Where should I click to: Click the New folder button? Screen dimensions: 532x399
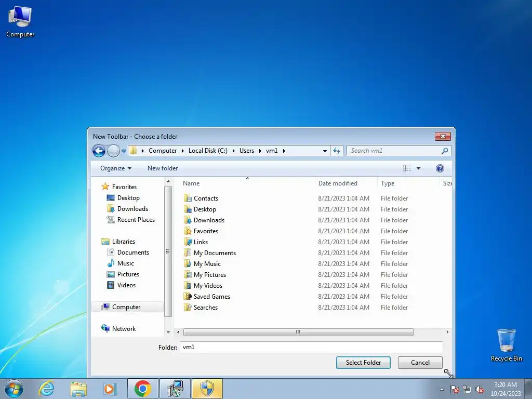click(163, 168)
